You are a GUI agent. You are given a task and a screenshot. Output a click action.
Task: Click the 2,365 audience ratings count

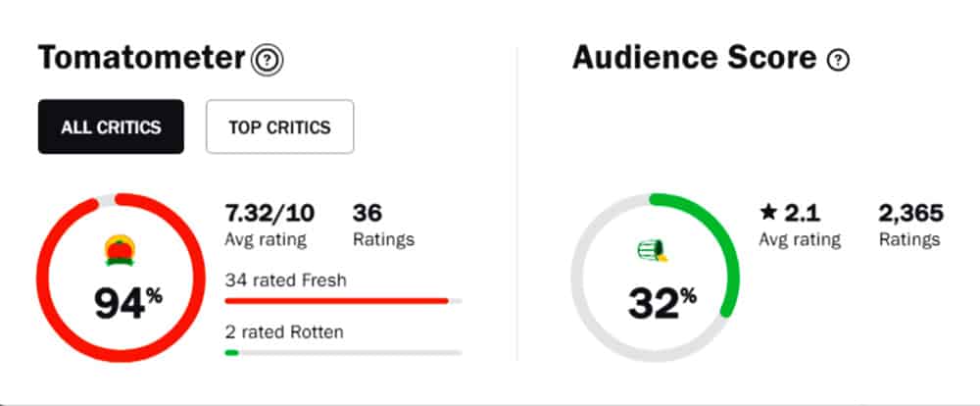pyautogui.click(x=910, y=213)
